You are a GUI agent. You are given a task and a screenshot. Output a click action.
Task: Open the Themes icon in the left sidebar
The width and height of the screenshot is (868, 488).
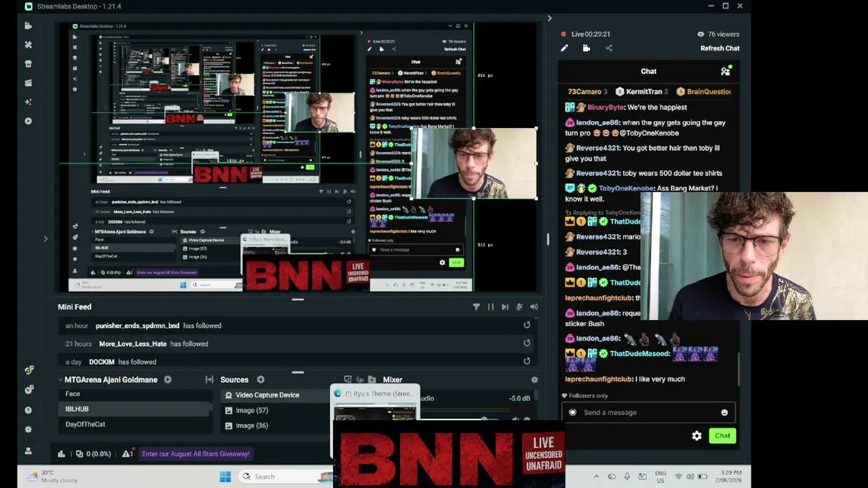point(28,45)
